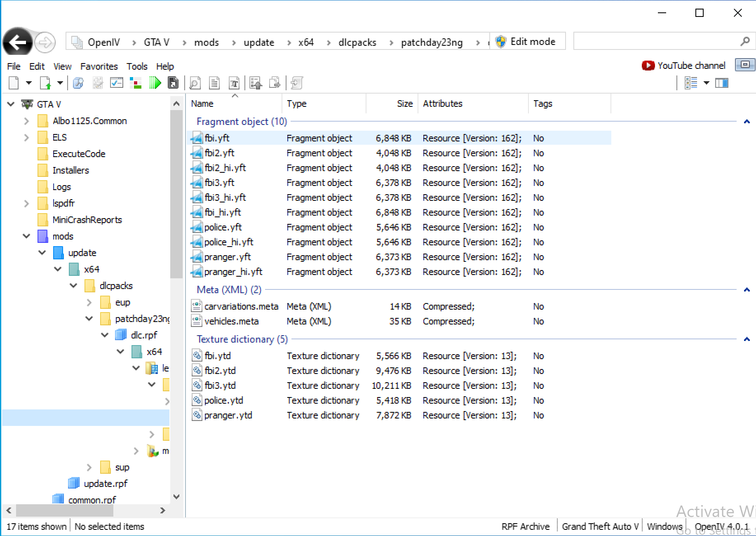Collapse the Fragment object group
The height and width of the screenshot is (536, 756).
click(x=746, y=122)
